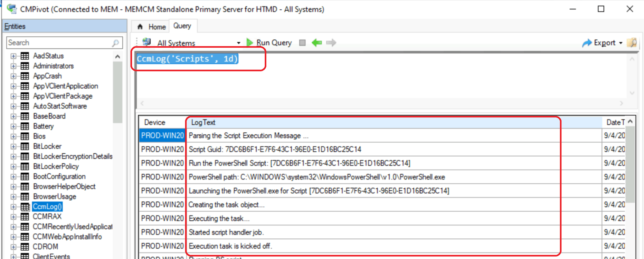
Task: Open the All Systems dropdown arrow
Action: (x=239, y=43)
